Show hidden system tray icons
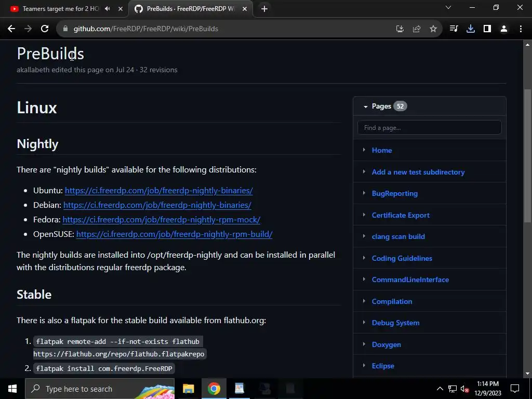 (440, 389)
